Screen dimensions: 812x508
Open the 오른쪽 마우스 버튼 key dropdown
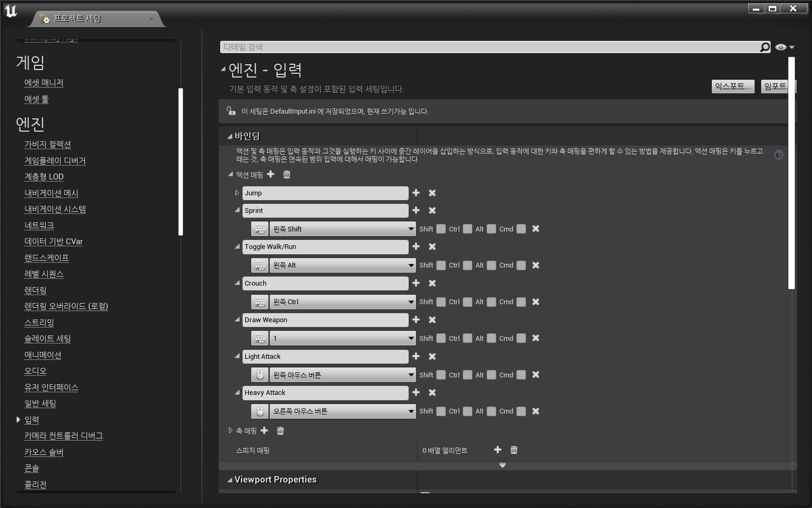tap(343, 411)
